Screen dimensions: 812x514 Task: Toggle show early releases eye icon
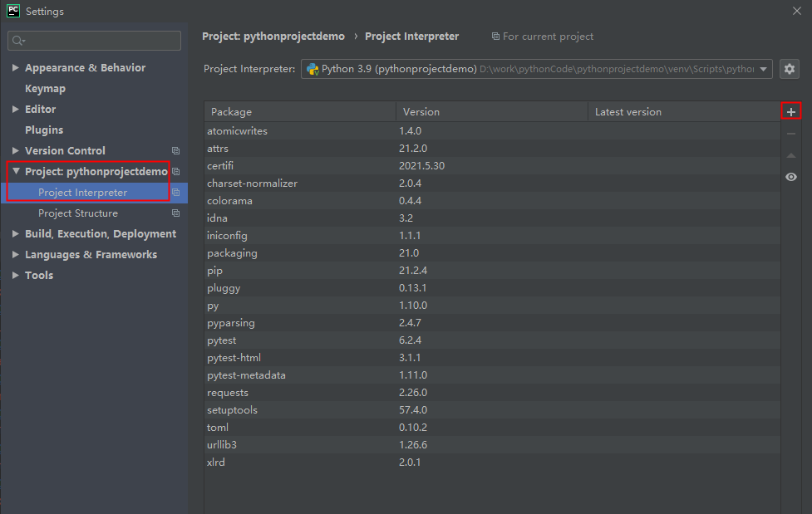[790, 177]
